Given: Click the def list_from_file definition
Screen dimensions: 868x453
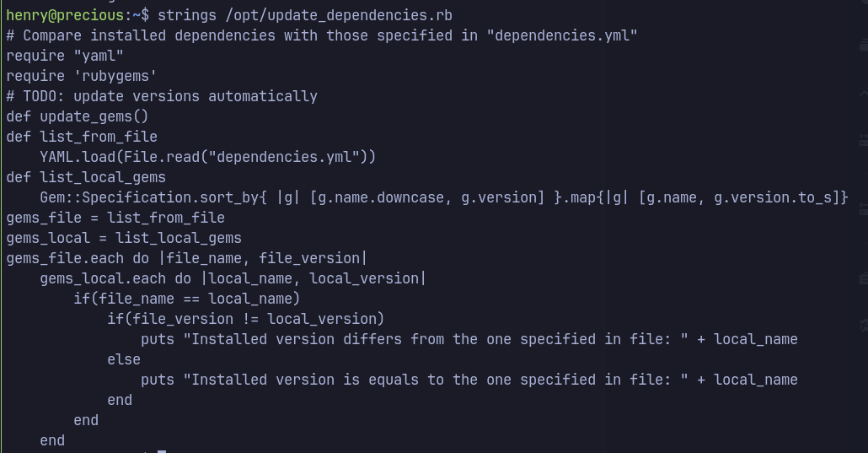Looking at the screenshot, I should (82, 137).
